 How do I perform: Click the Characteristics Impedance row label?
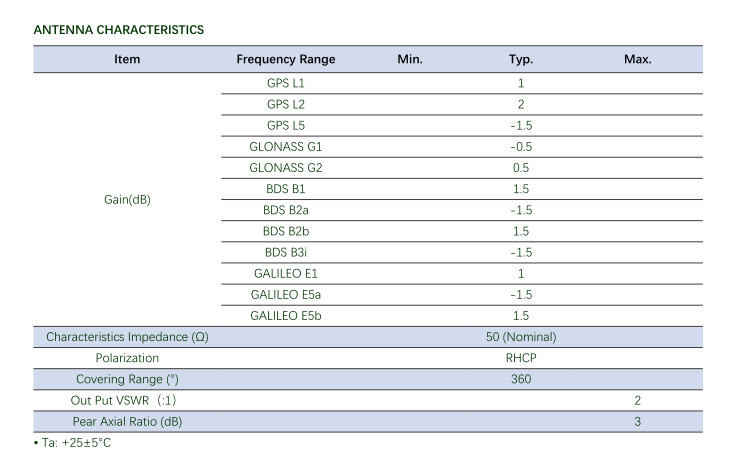click(127, 337)
